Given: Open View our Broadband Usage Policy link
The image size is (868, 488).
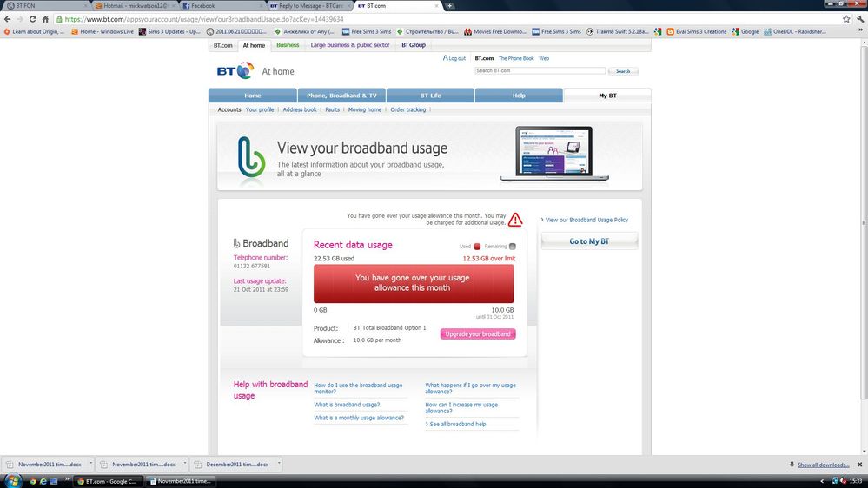Looking at the screenshot, I should tap(586, 220).
